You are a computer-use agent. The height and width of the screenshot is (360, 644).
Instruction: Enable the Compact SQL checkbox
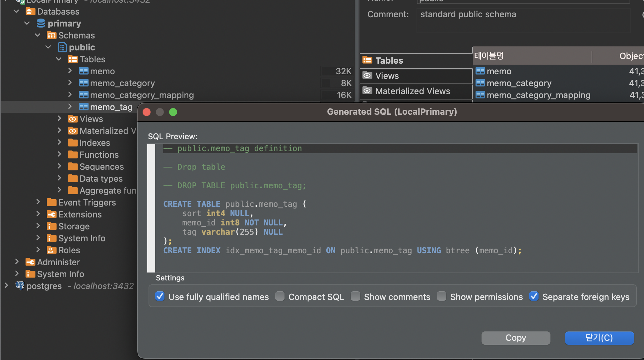[x=280, y=296]
